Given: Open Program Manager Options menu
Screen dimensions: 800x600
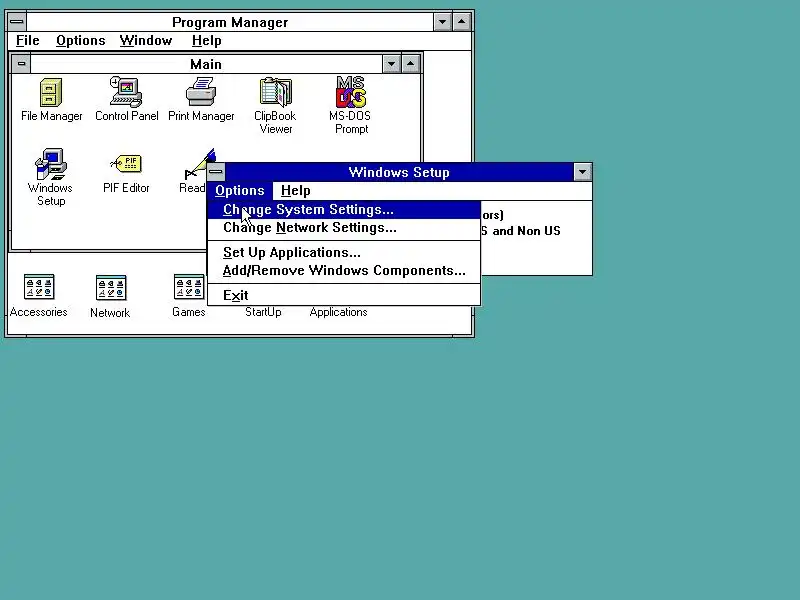Looking at the screenshot, I should point(81,41).
